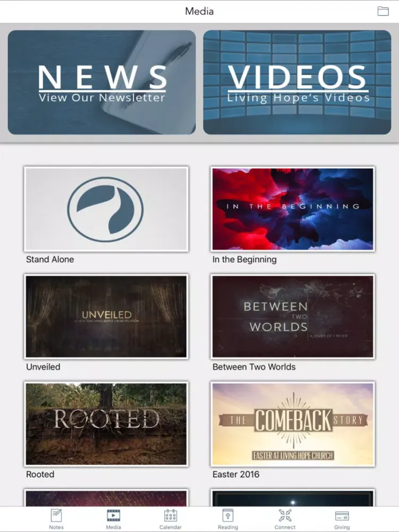Image resolution: width=399 pixels, height=532 pixels.
Task: Click the "Unveiled" caption below the thumbnail
Action: (x=43, y=367)
